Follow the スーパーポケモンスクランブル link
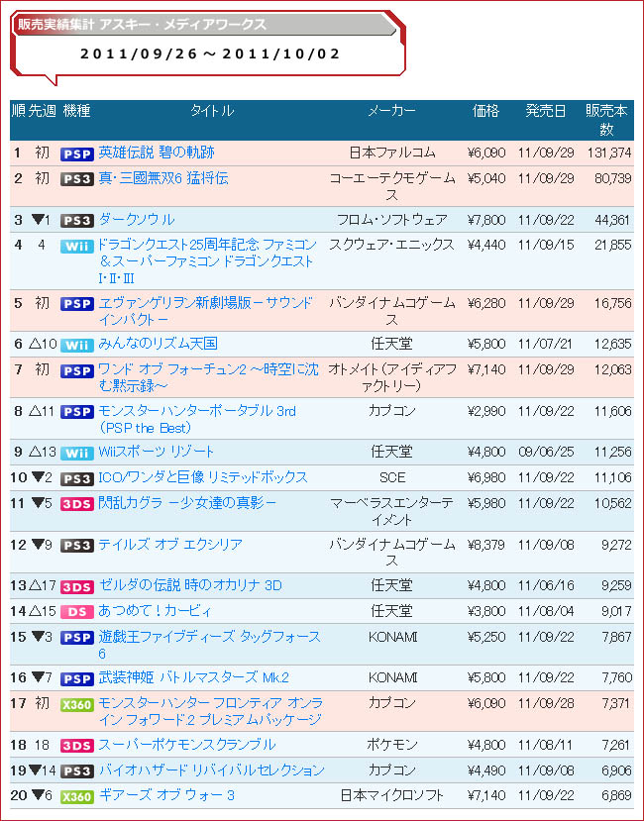The image size is (644, 821). (x=187, y=745)
